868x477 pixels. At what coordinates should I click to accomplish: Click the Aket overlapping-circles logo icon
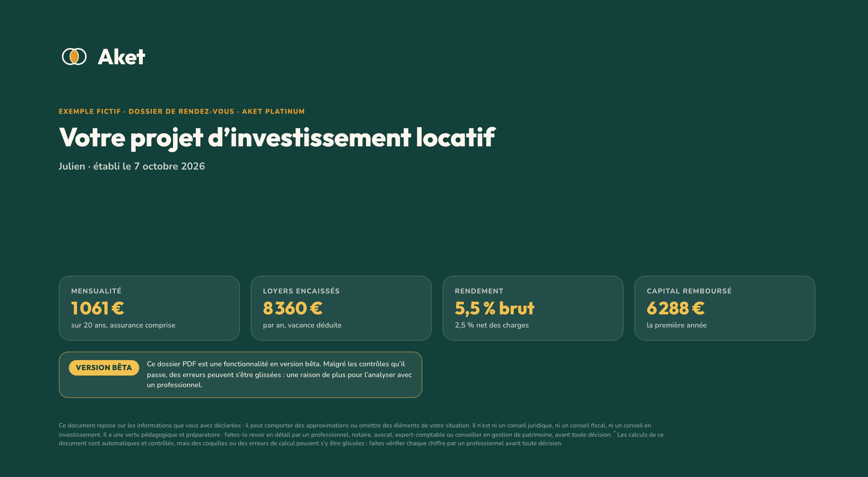coord(74,57)
